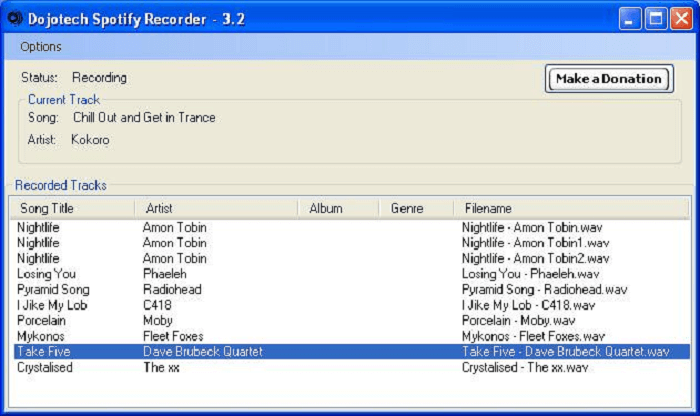
Task: Click artist C418 in the list
Action: pos(157,305)
